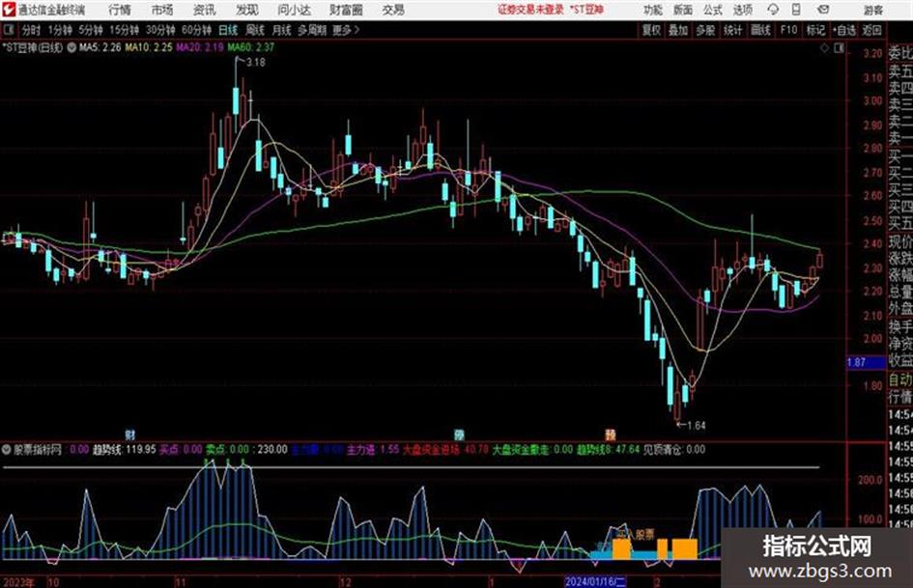This screenshot has width=913, height=588.
Task: Click the 复权 toolbar button
Action: coord(651,30)
